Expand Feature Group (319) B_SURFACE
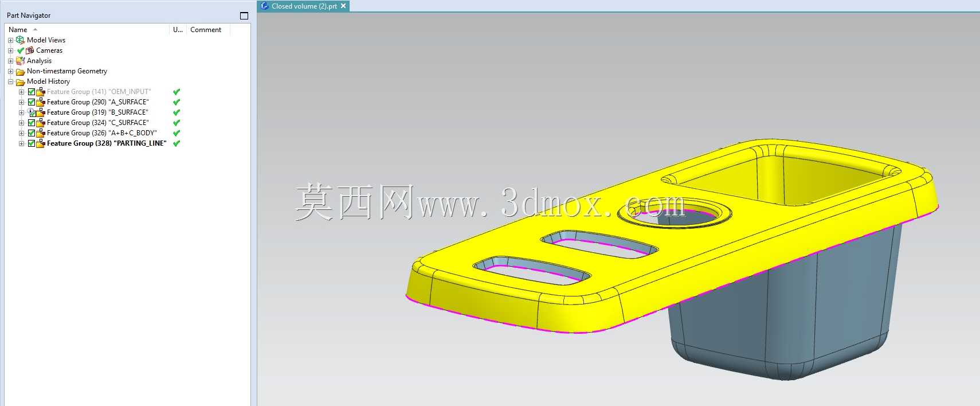980x406 pixels. (x=21, y=112)
